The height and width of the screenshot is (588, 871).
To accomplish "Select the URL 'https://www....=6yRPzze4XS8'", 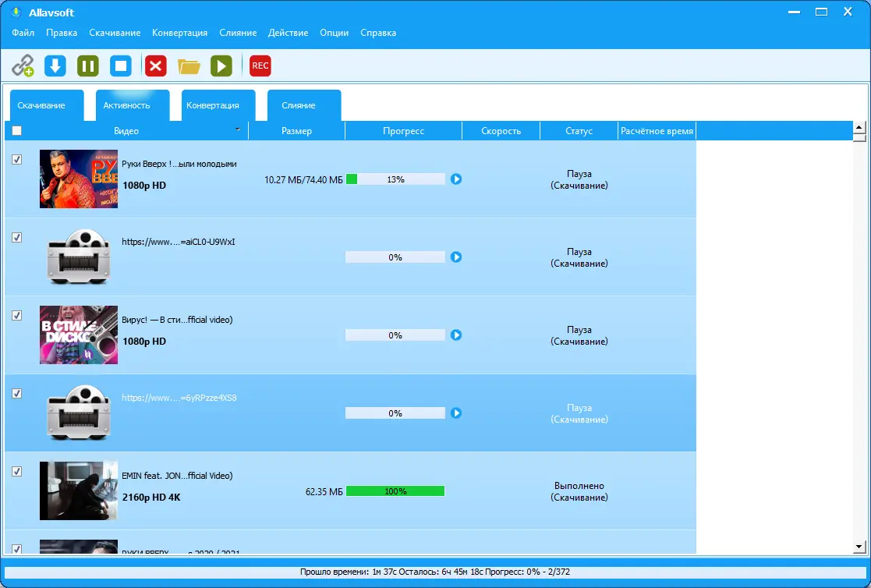I will pos(179,398).
